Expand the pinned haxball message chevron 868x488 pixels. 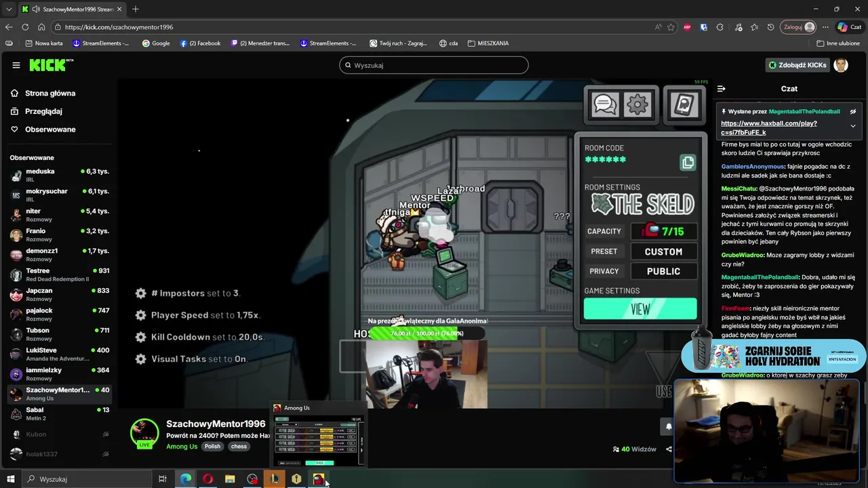tap(853, 126)
